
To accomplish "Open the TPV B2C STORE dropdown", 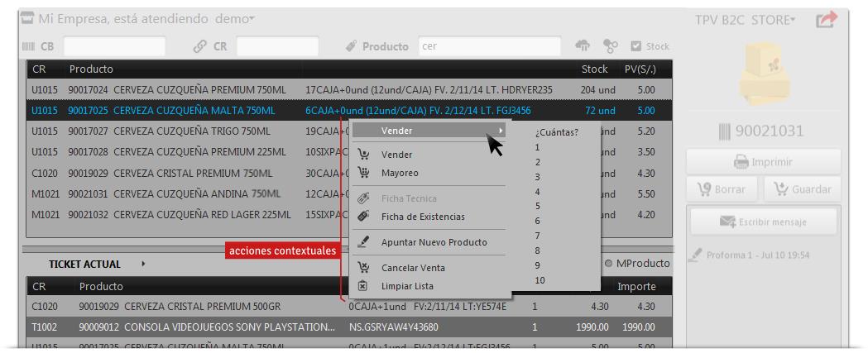I will pos(745,20).
